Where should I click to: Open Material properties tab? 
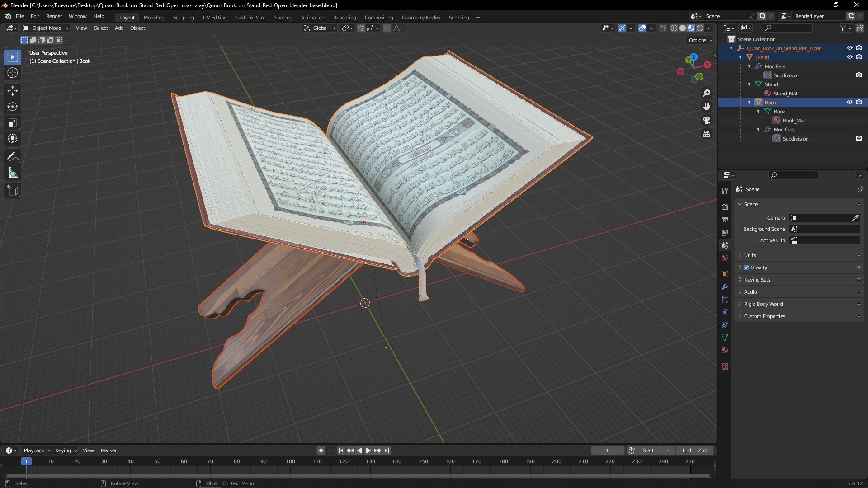click(x=725, y=350)
